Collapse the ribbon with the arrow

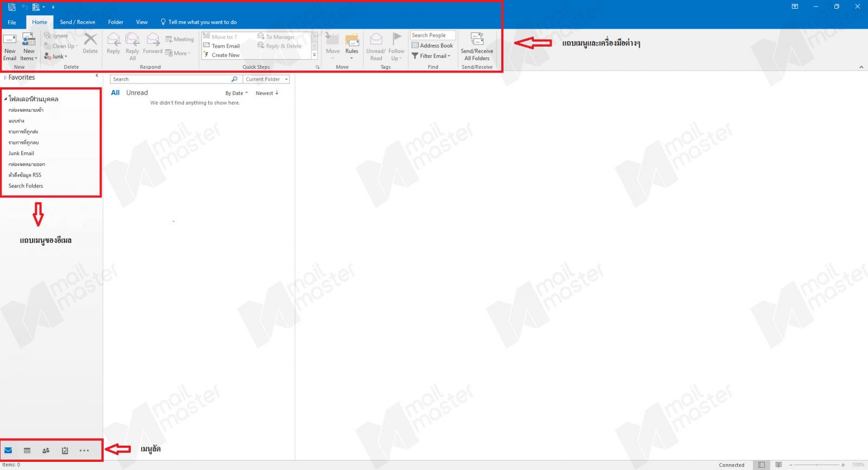[x=861, y=67]
